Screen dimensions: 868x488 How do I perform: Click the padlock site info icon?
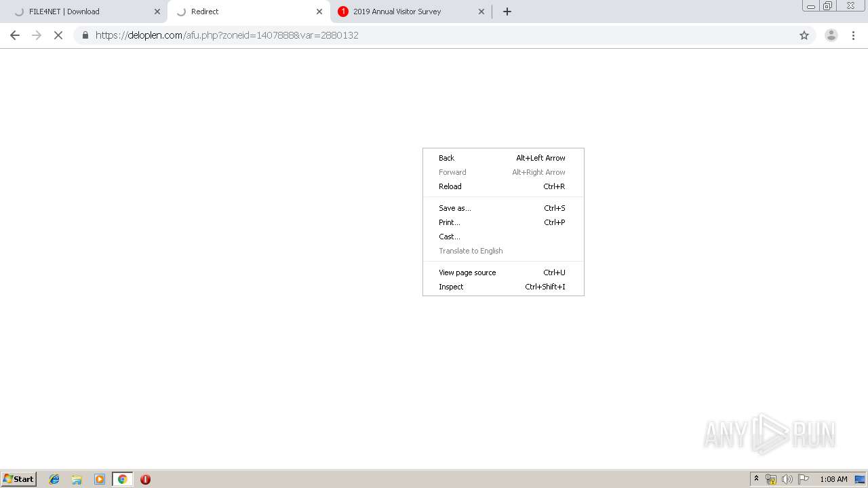coord(85,35)
